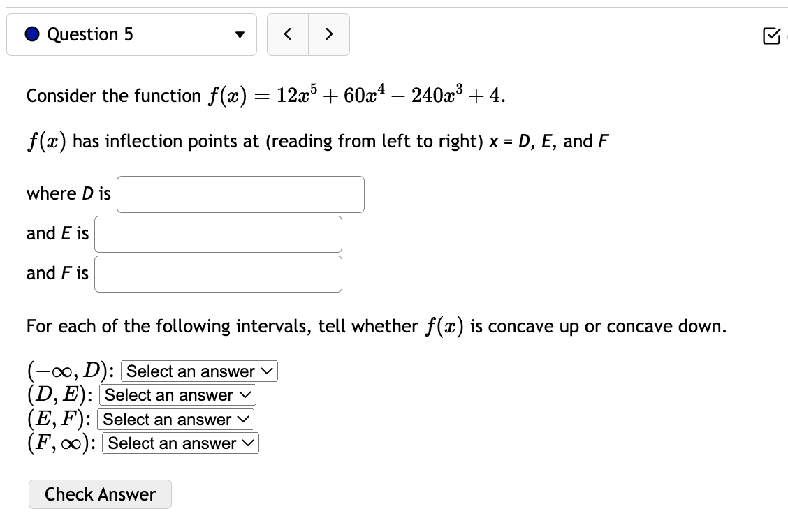The width and height of the screenshot is (788, 532).
Task: Click inside the input field for D
Action: click(x=240, y=194)
